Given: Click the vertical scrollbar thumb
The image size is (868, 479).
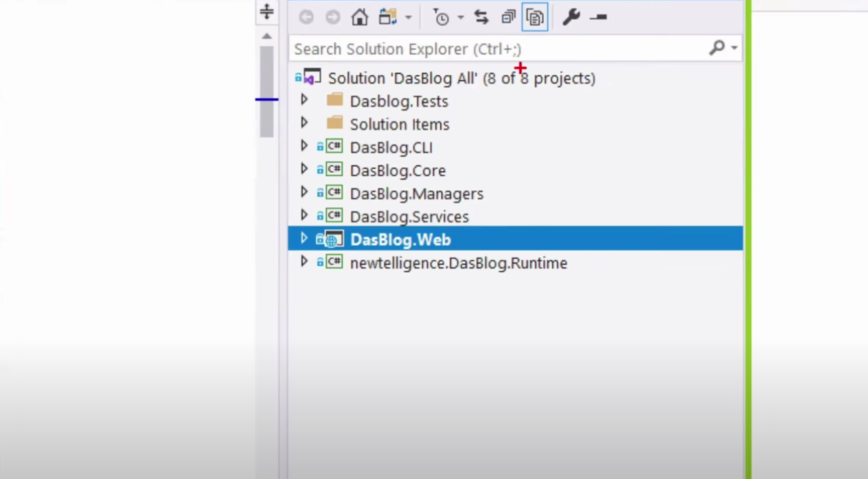Looking at the screenshot, I should pos(266,91).
